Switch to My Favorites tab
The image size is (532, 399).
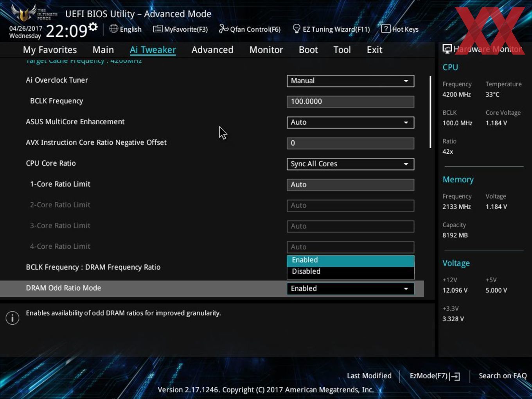pyautogui.click(x=50, y=50)
